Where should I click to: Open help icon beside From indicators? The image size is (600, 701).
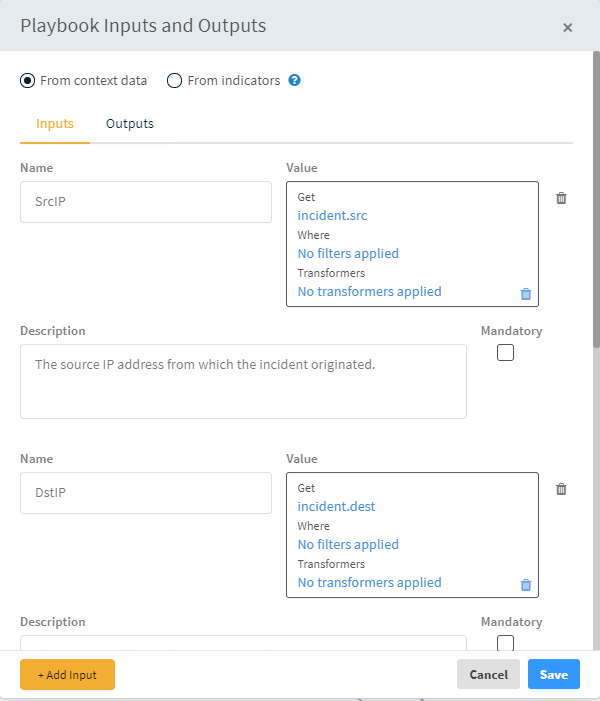tap(295, 80)
